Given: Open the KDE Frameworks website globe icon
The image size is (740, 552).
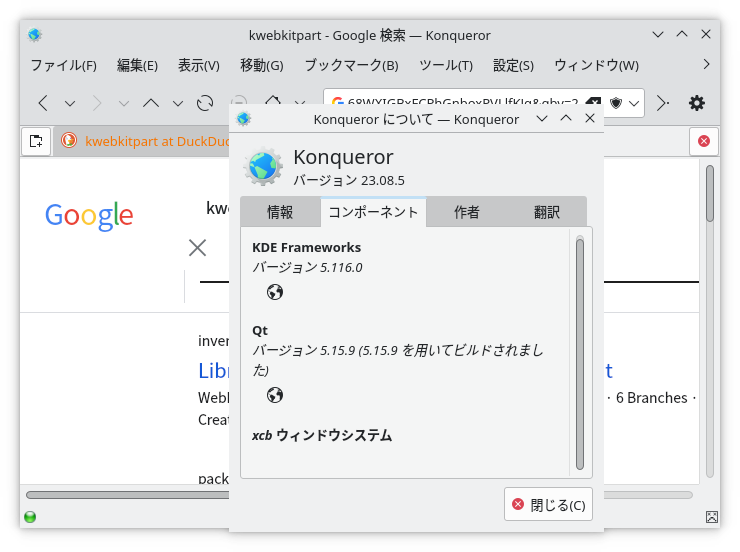Looking at the screenshot, I should (x=275, y=292).
